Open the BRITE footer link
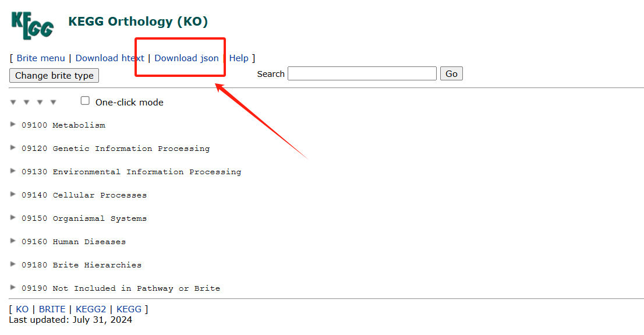 [52, 309]
